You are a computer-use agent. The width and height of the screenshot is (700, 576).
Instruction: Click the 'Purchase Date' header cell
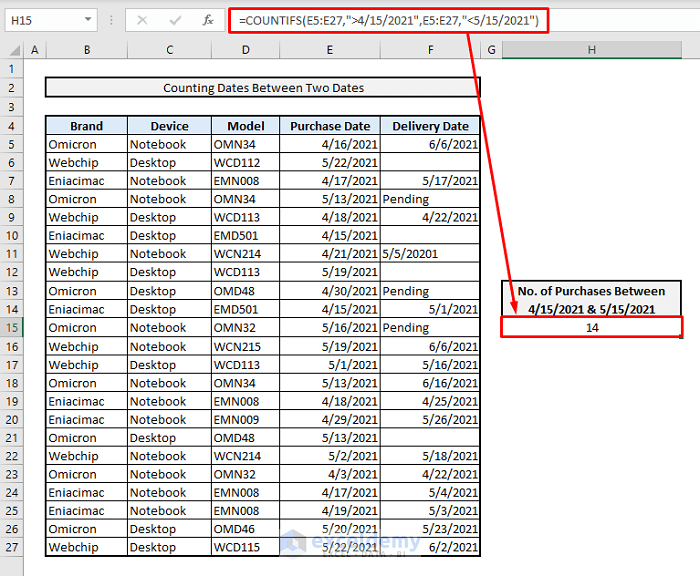(x=330, y=126)
